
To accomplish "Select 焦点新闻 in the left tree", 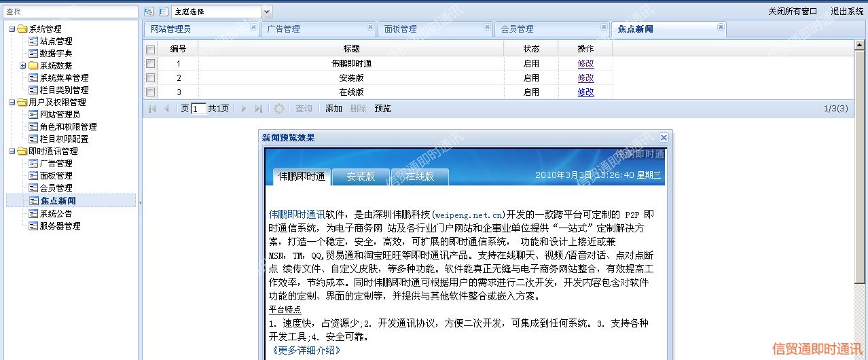I will point(58,200).
